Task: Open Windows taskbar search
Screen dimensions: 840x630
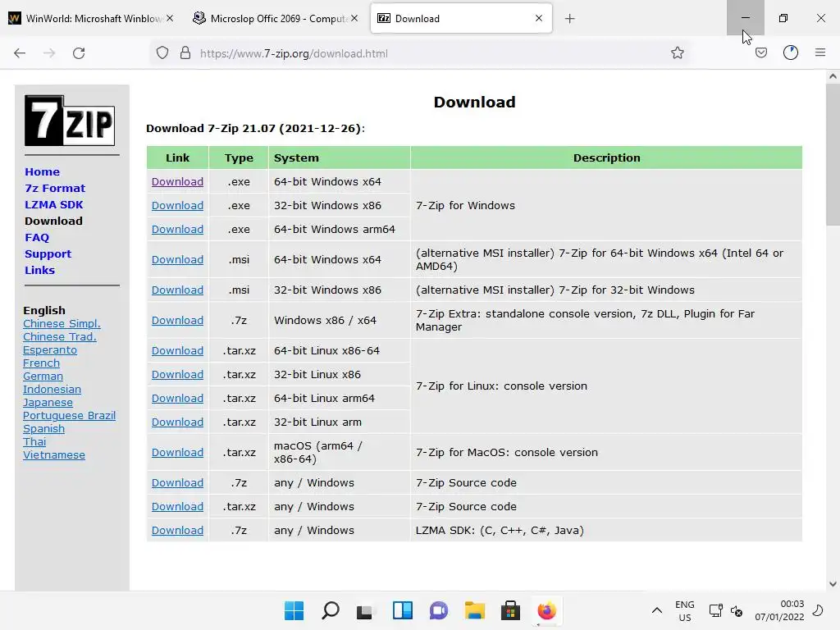Action: (x=330, y=610)
